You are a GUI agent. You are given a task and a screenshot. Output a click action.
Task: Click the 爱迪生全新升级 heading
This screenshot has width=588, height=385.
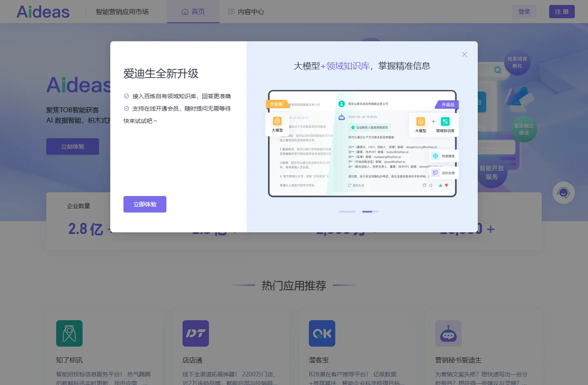(x=161, y=73)
